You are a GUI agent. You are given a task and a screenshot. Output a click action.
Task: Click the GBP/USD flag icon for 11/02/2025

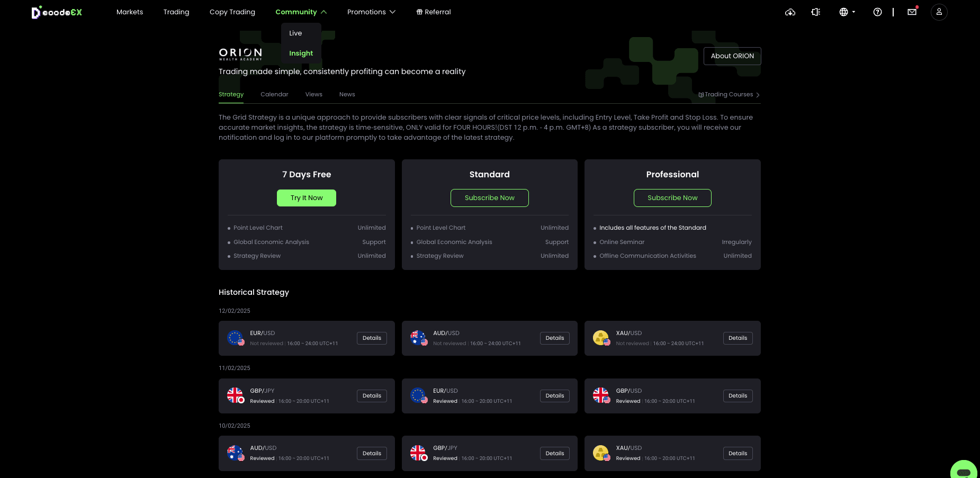tap(601, 395)
